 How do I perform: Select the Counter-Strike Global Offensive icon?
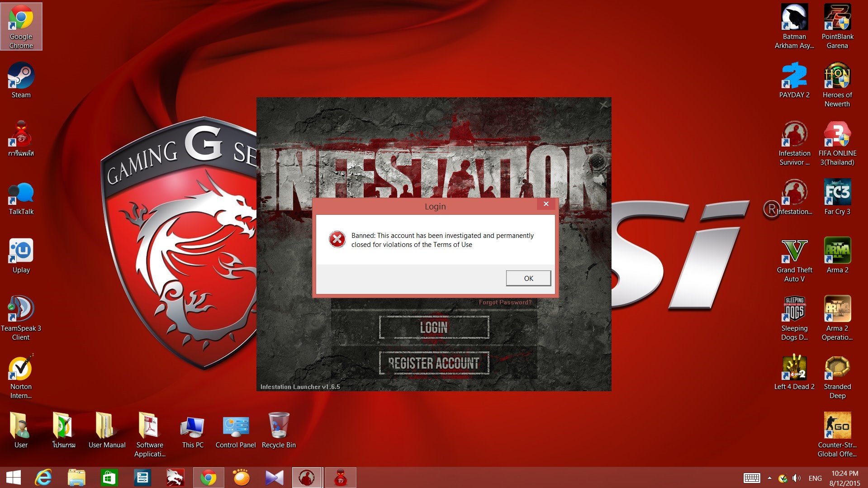837,435
